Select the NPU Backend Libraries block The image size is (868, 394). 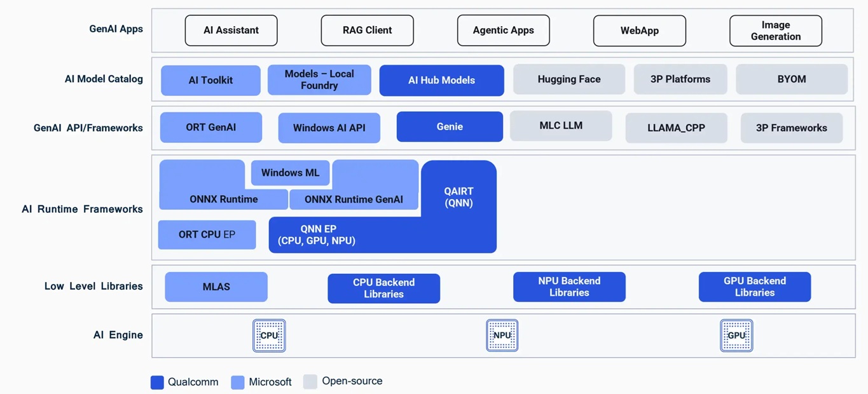coord(569,287)
